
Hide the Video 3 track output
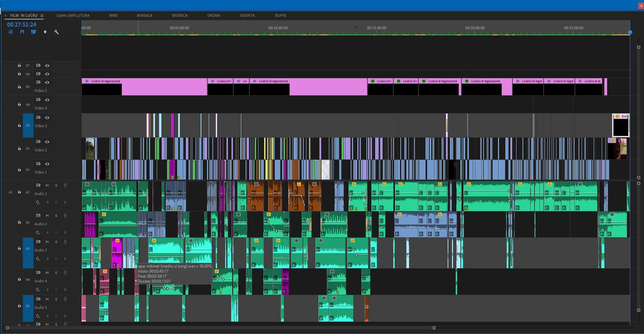click(47, 117)
